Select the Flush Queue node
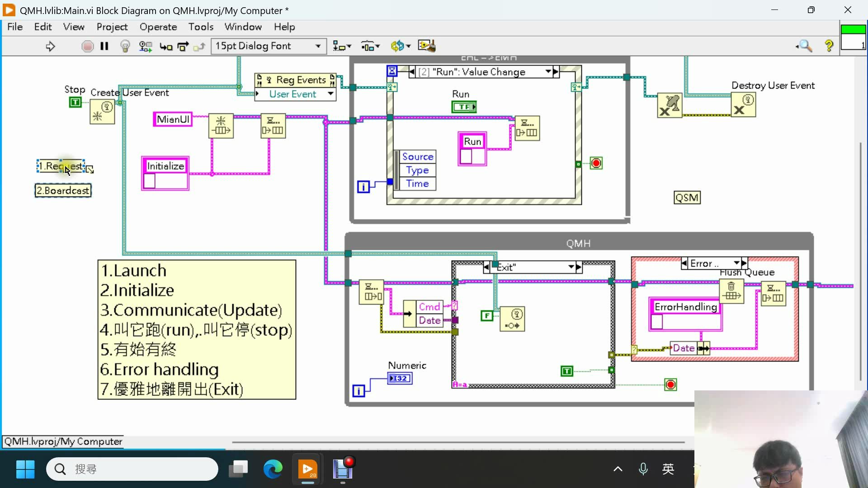Image resolution: width=868 pixels, height=488 pixels. (x=731, y=291)
